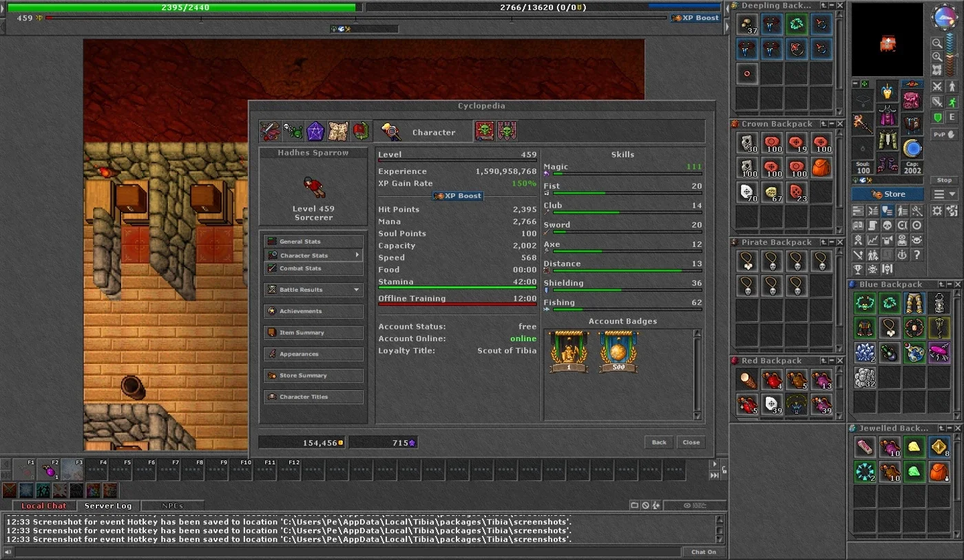
Task: Switch to the Local Chat tab
Action: tap(43, 506)
